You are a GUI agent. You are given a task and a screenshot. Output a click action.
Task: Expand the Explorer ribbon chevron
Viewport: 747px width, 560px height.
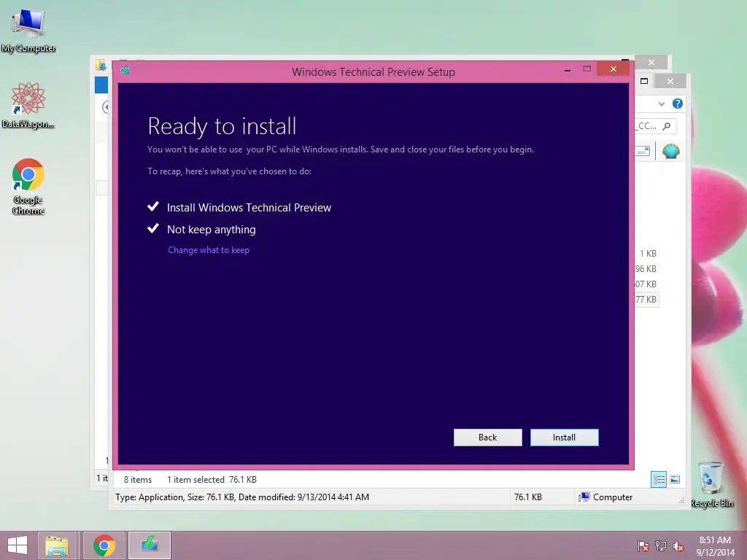(661, 104)
